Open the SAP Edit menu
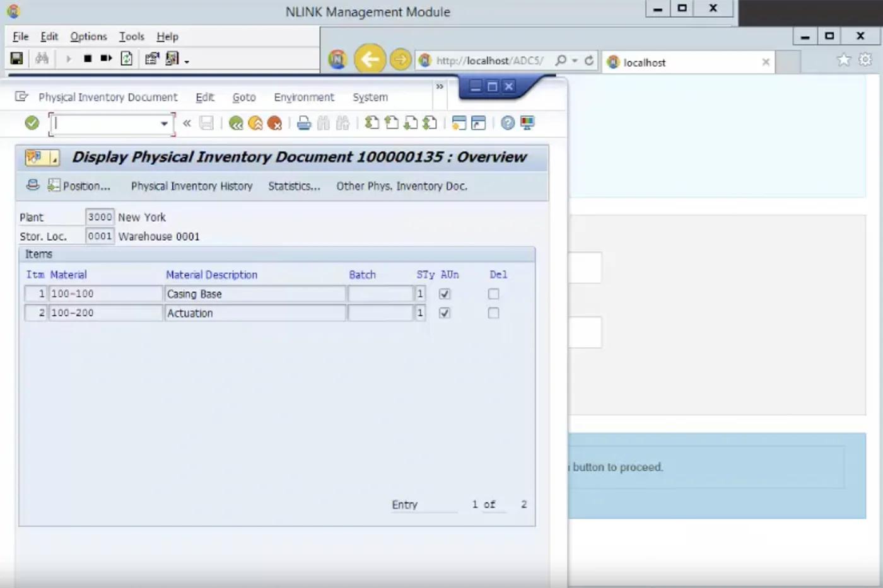The image size is (883, 588). (x=205, y=97)
